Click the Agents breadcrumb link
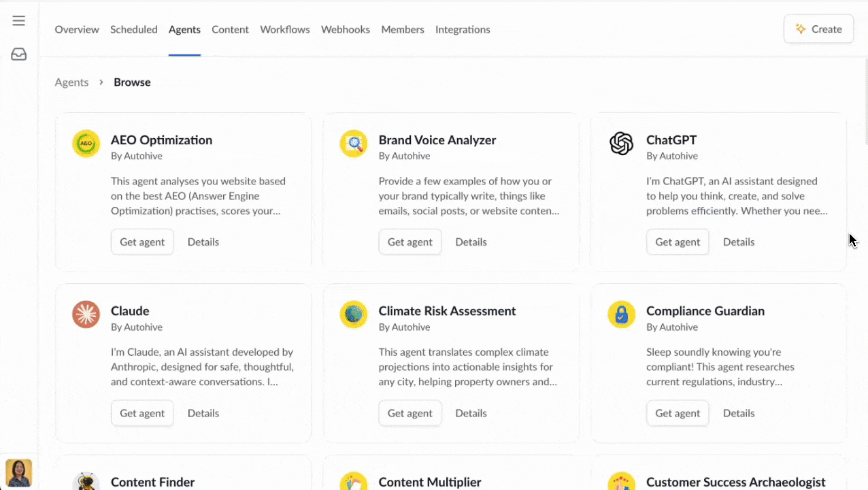This screenshot has height=490, width=868. pyautogui.click(x=71, y=82)
